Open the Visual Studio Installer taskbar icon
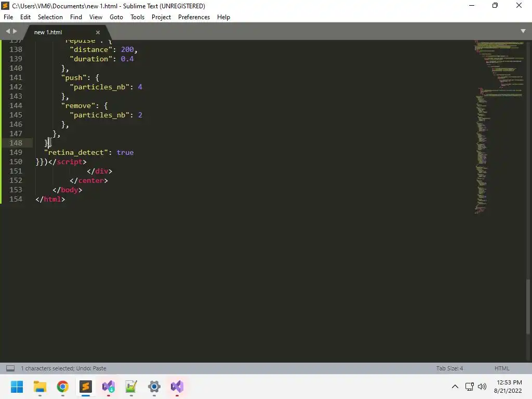 [x=109, y=387]
